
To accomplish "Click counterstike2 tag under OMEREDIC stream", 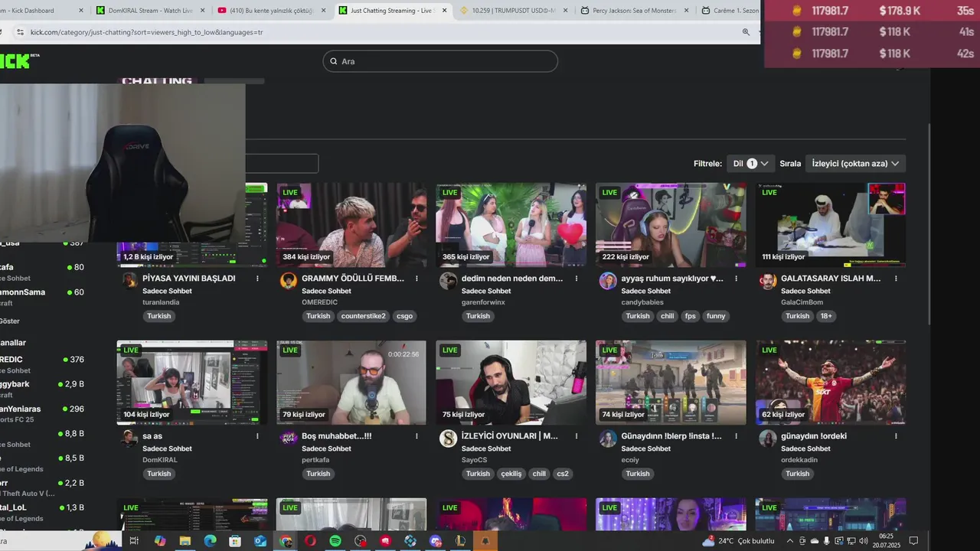I will click(364, 316).
